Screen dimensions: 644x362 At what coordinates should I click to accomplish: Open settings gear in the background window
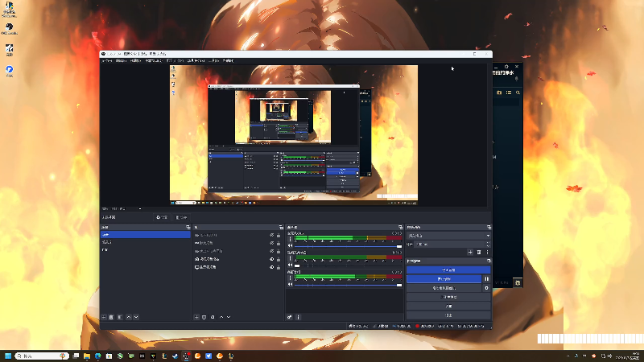pos(518,283)
